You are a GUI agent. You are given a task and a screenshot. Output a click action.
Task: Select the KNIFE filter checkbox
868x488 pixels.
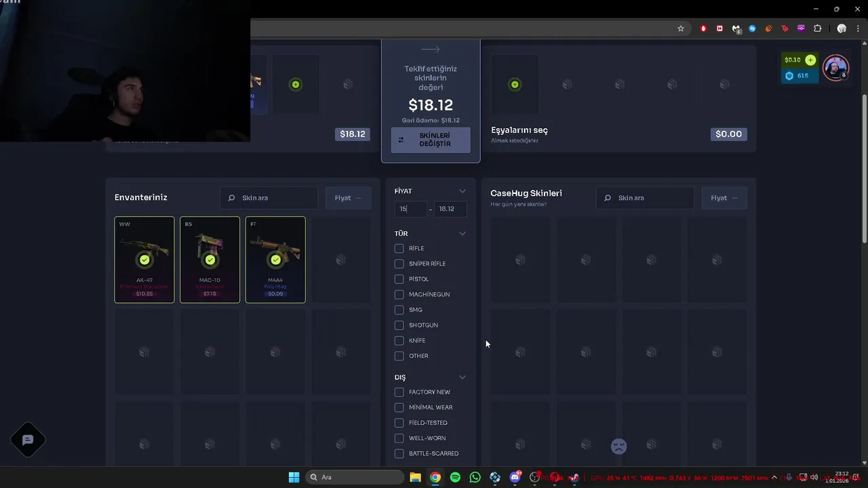click(399, 340)
